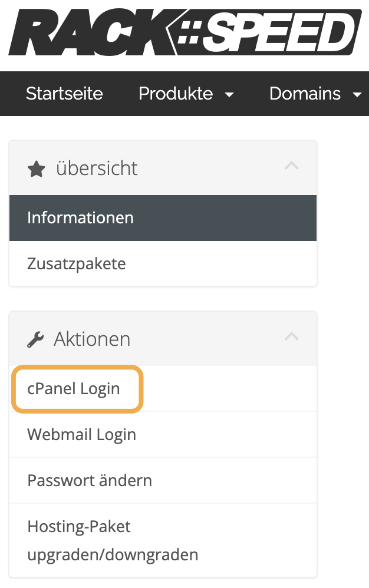Collapse the übersicht panel with its chevron
The image size is (369, 588).
pos(291,166)
